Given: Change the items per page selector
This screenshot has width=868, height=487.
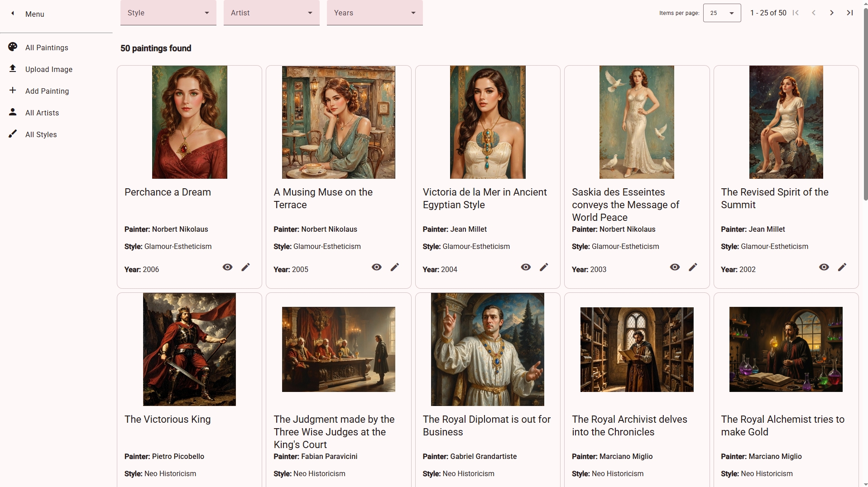Looking at the screenshot, I should tap(721, 13).
